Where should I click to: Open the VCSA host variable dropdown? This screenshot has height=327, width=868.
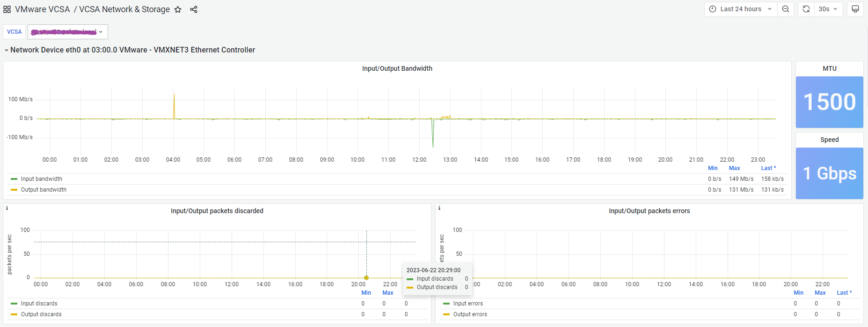(68, 32)
